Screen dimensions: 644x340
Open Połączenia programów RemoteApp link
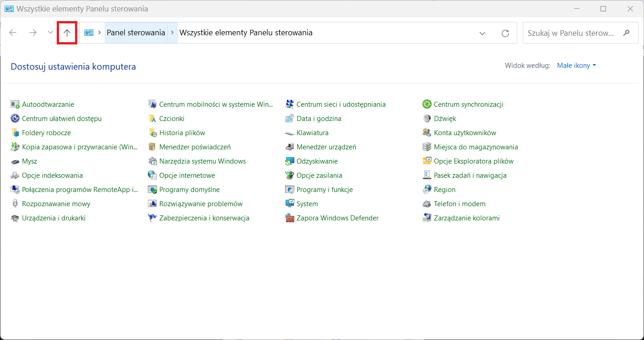pyautogui.click(x=80, y=190)
